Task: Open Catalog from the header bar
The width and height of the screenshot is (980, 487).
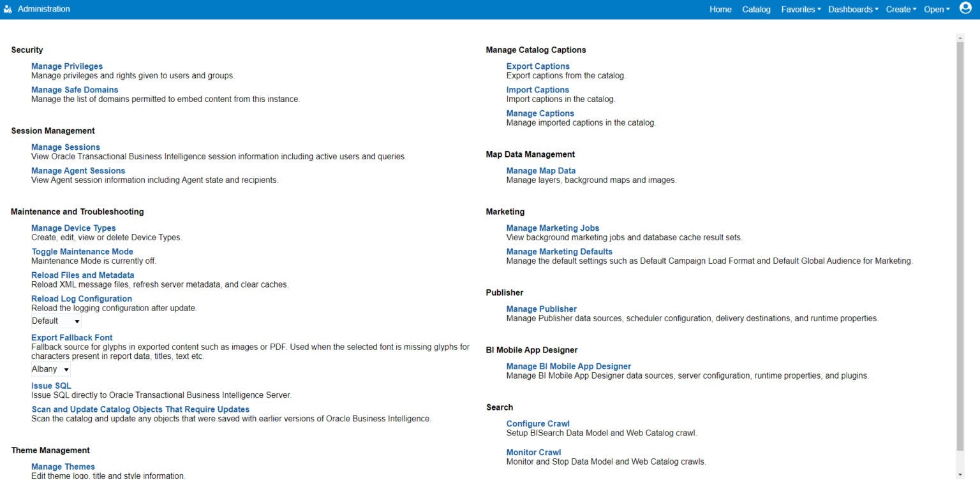Action: click(x=756, y=10)
